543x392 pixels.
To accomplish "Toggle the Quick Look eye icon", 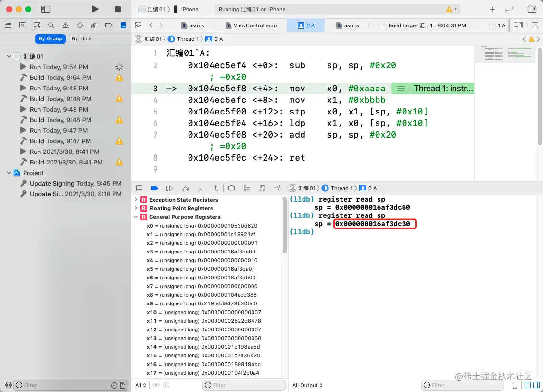I will click(x=156, y=385).
